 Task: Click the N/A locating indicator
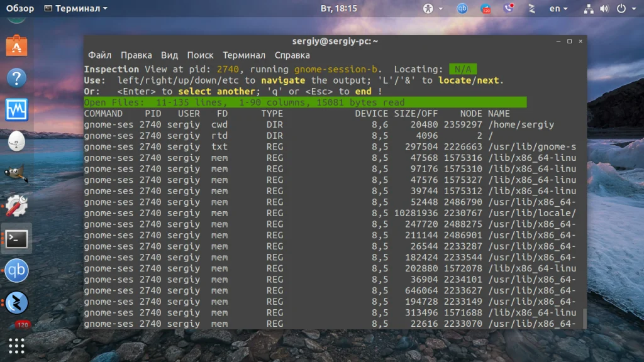coord(463,69)
